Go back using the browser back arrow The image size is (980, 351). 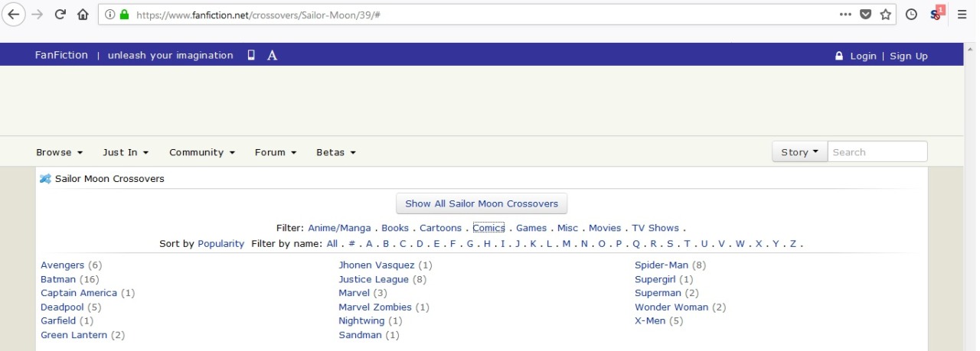(x=13, y=14)
